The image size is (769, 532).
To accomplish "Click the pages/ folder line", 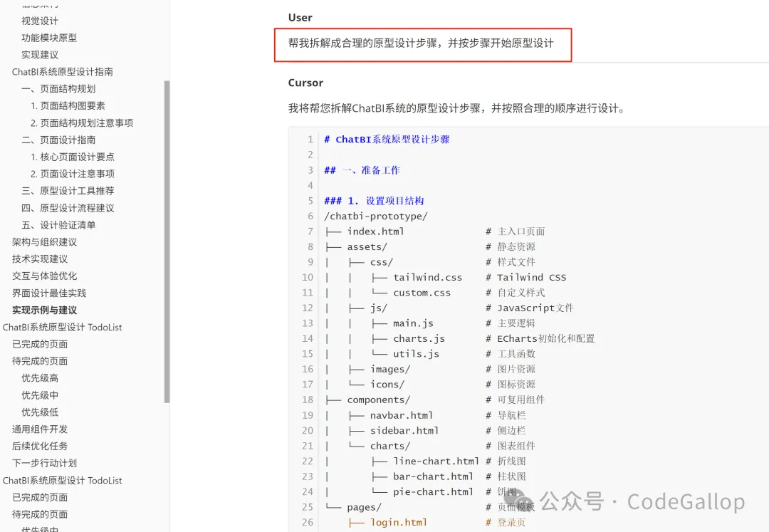I will tap(364, 507).
